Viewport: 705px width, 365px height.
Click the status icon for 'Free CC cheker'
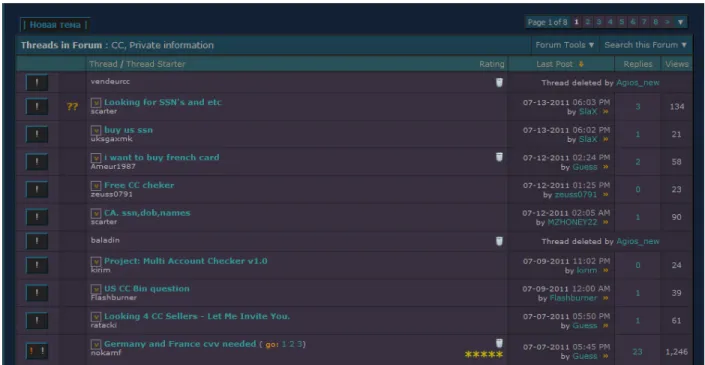(x=37, y=190)
